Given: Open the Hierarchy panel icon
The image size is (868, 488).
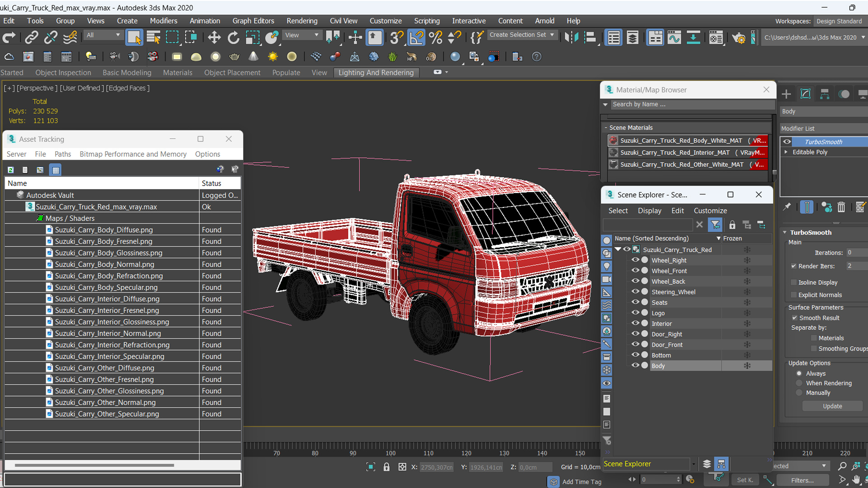Looking at the screenshot, I should click(x=825, y=94).
